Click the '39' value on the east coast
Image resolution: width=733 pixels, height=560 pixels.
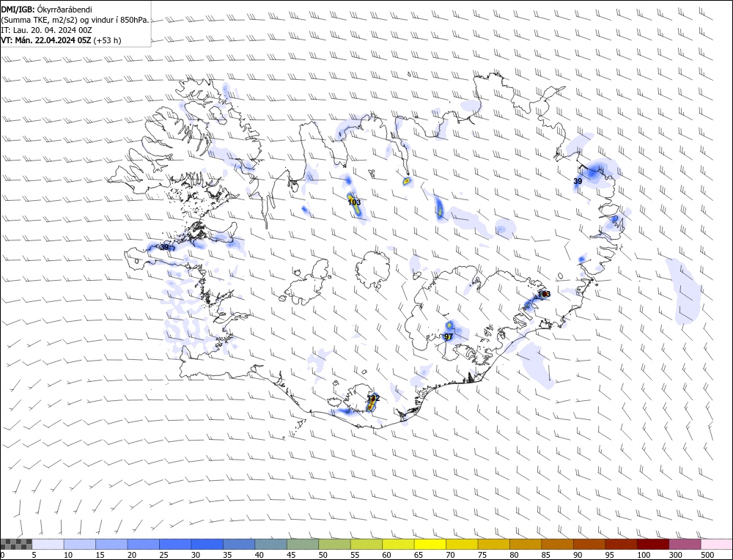point(578,181)
